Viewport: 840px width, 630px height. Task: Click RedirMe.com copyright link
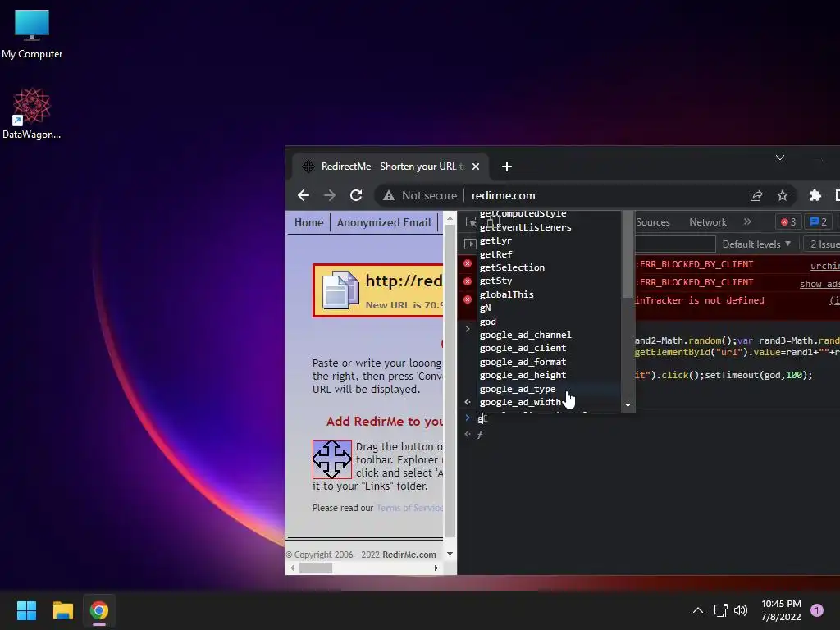409,555
